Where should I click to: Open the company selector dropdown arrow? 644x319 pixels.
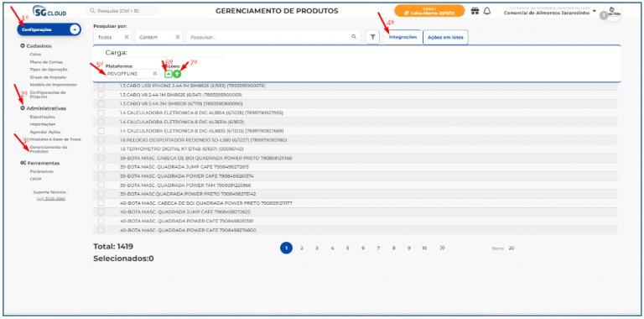(595, 11)
